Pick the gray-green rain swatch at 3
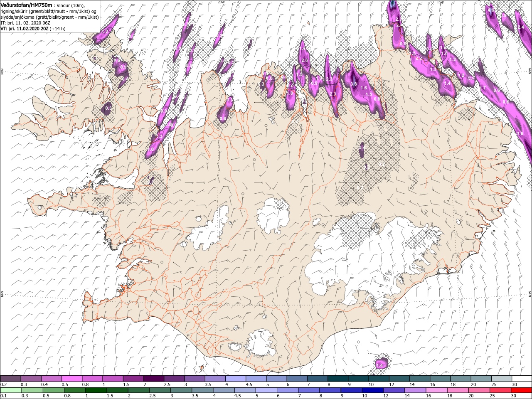532x399 pixels. pyautogui.click(x=181, y=390)
